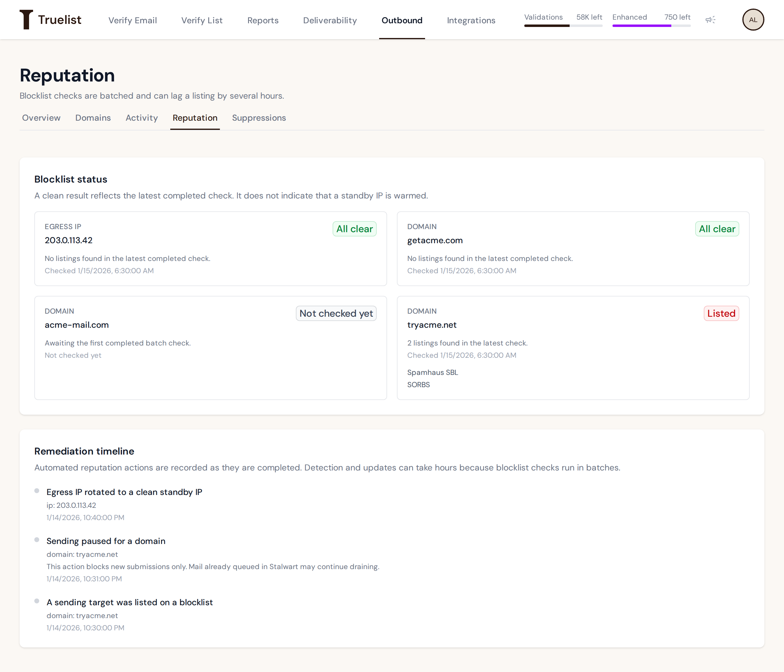
Task: Click the Listed badge for tryacme.net
Action: click(721, 313)
